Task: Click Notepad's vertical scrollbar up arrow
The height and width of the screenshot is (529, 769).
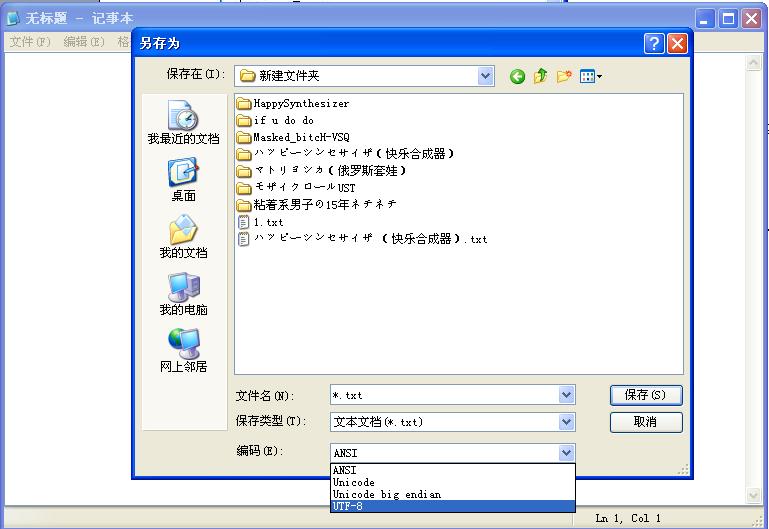Action: point(753,63)
